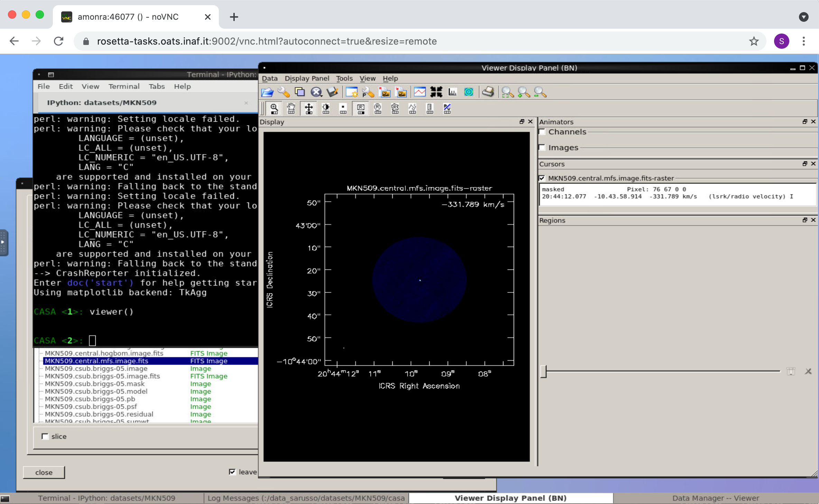Select rectangle region tool
The image size is (819, 504).
coord(361,109)
